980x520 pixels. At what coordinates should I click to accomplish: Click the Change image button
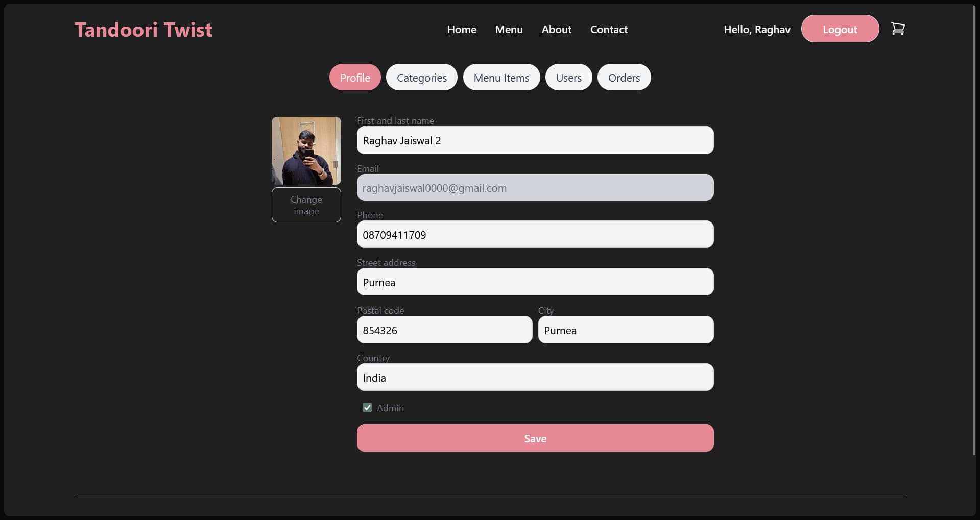pyautogui.click(x=306, y=205)
